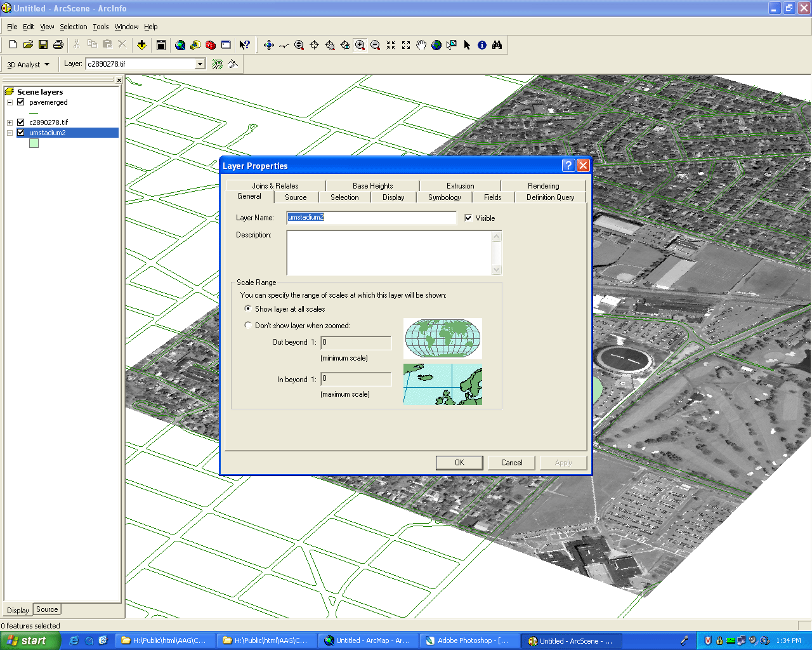Save the scene with the disk icon
This screenshot has height=650, width=812.
pyautogui.click(x=43, y=44)
